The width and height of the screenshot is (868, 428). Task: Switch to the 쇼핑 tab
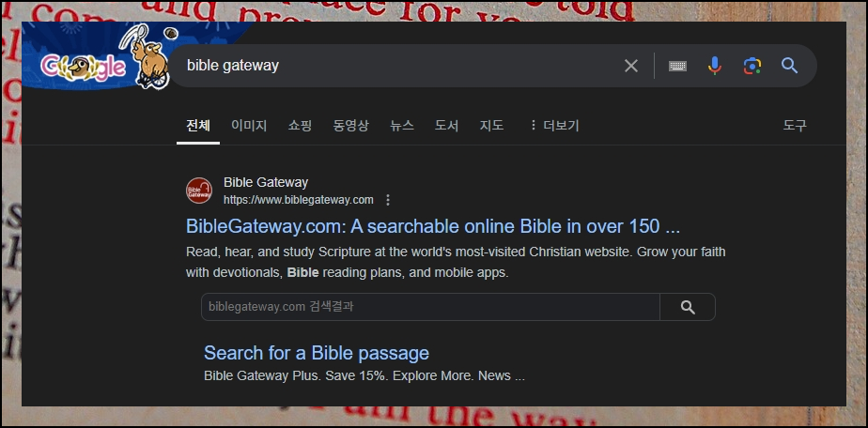pos(300,126)
